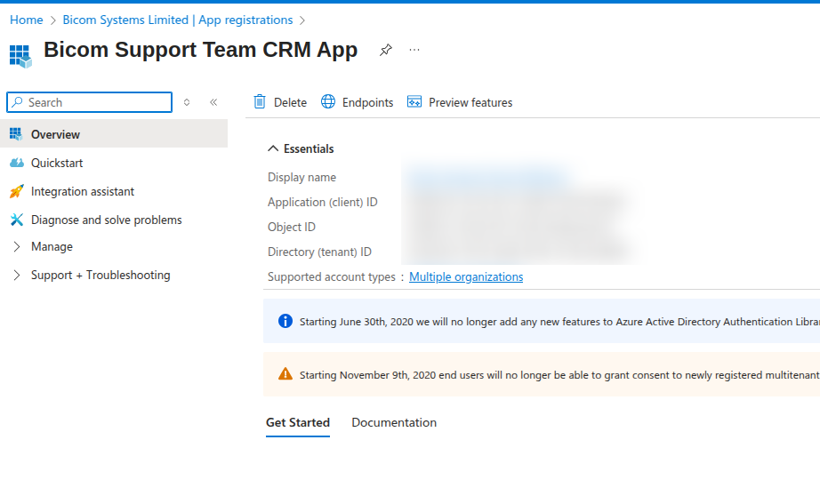Open the Multiple organizations link

coord(466,276)
